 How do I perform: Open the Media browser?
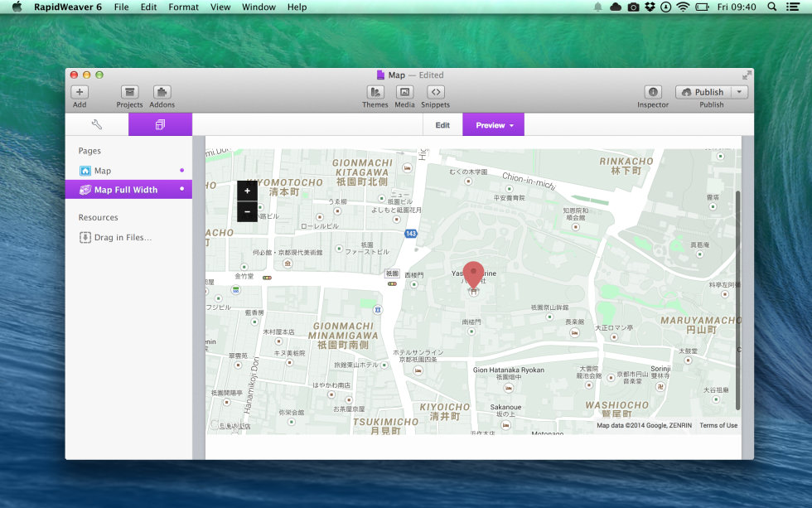404,92
